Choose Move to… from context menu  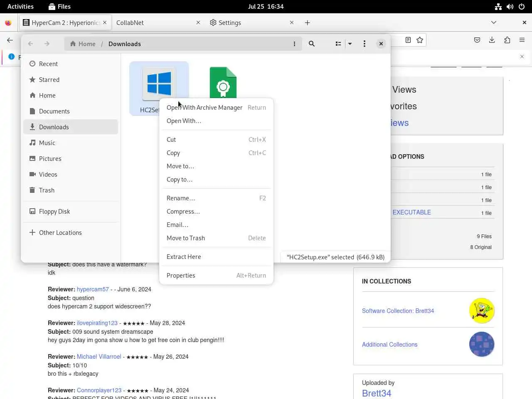tap(216, 166)
